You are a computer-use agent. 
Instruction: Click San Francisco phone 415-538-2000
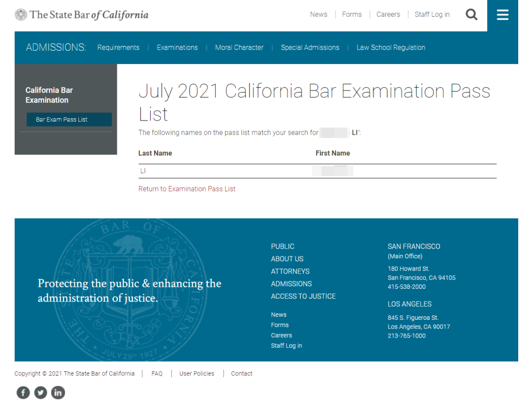pyautogui.click(x=406, y=287)
